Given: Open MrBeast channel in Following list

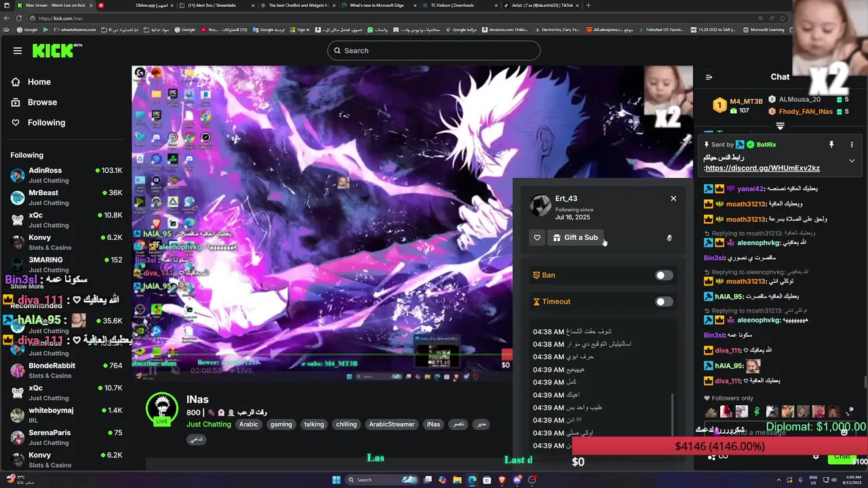Looking at the screenshot, I should pos(66,197).
